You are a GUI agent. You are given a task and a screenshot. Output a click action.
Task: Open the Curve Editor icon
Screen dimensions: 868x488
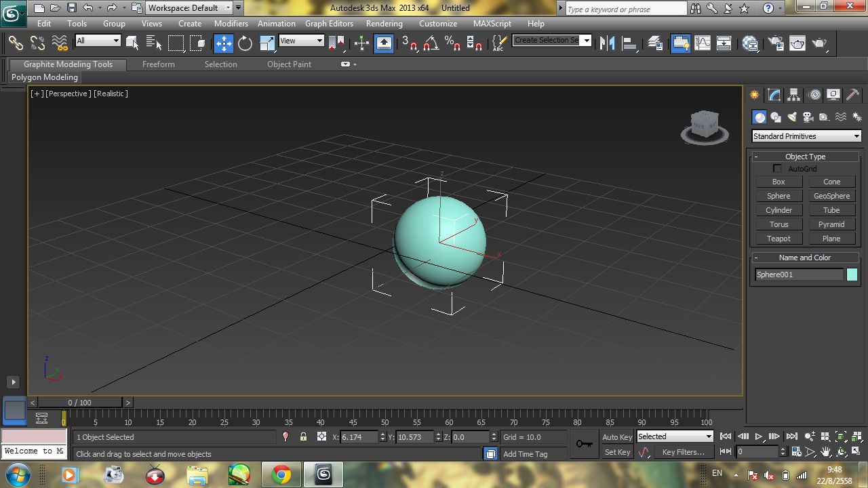point(703,43)
